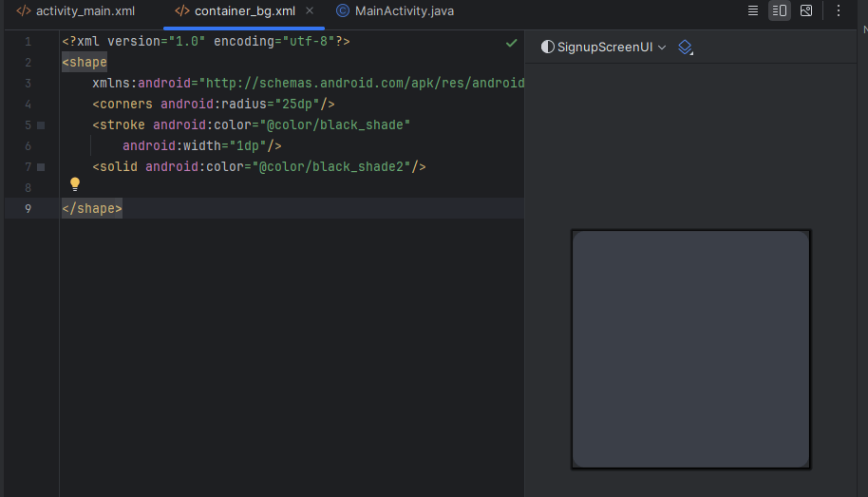Viewport: 868px width, 497px height.
Task: Close the container_bg.xml tab
Action: tap(310, 10)
